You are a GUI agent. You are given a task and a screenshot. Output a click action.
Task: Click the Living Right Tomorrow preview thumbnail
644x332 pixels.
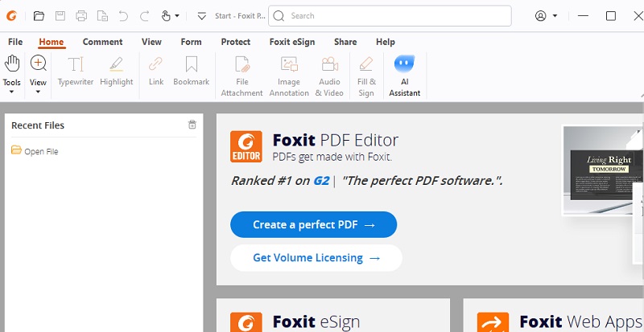coord(602,170)
